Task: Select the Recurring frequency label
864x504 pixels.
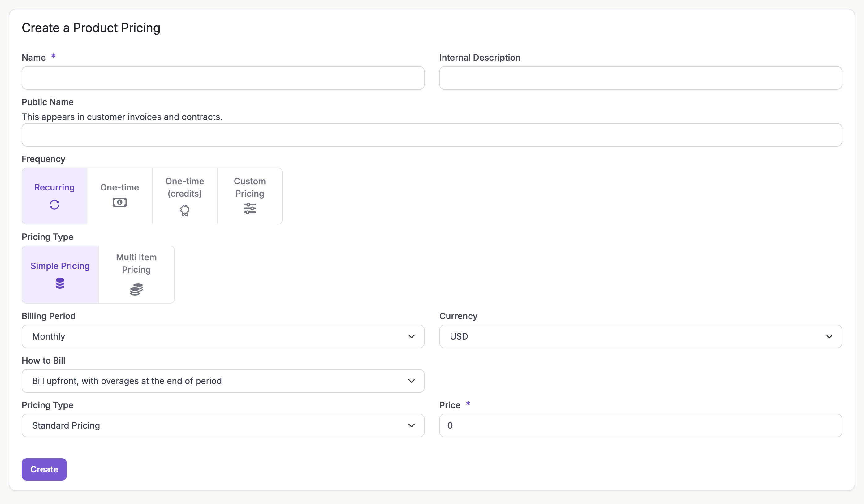Action: tap(54, 187)
